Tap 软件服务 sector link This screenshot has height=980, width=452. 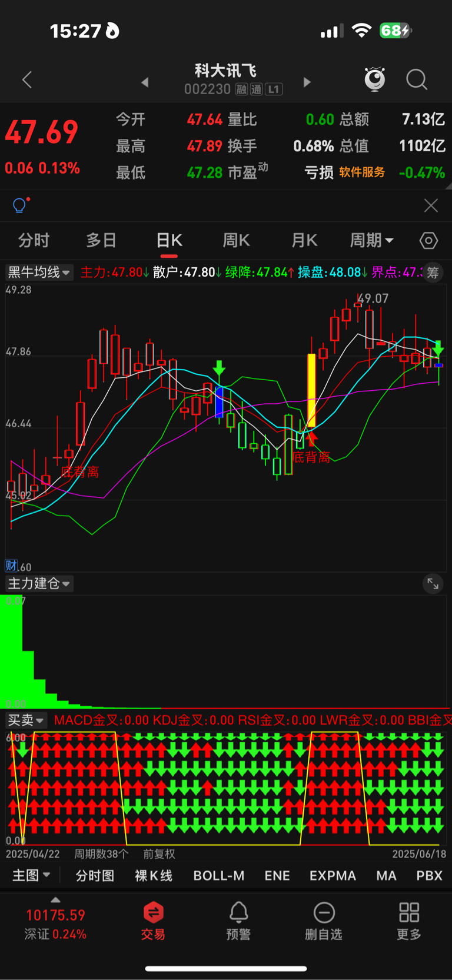(x=362, y=172)
